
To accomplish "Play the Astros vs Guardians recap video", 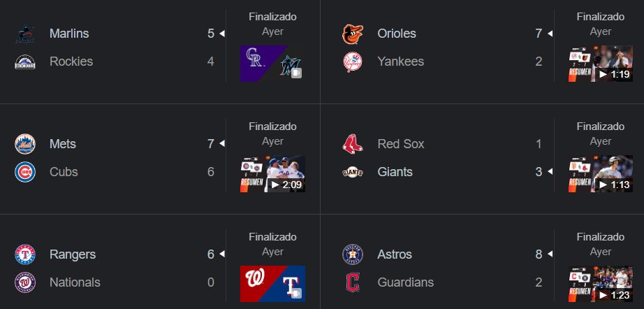I will pos(600,285).
